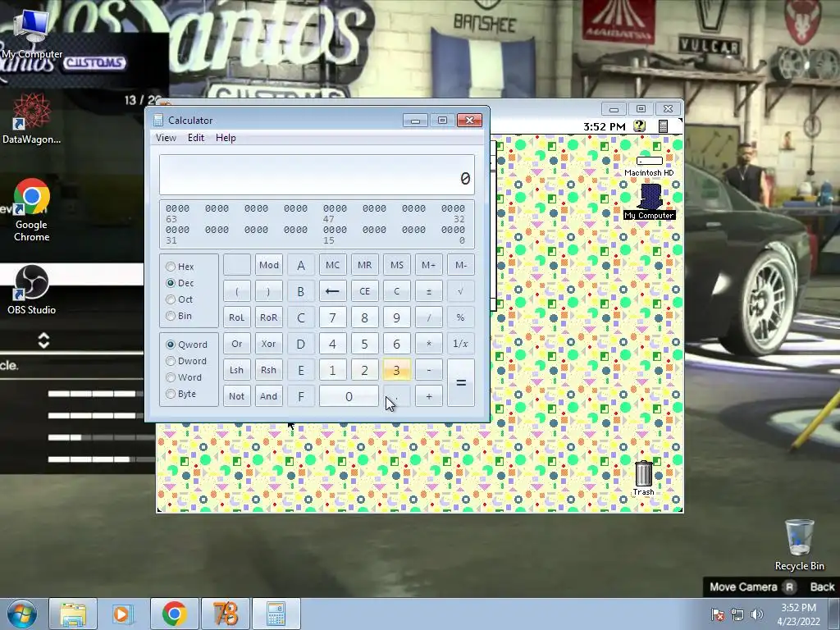Click the C clear button
This screenshot has height=630, width=840.
tap(396, 291)
